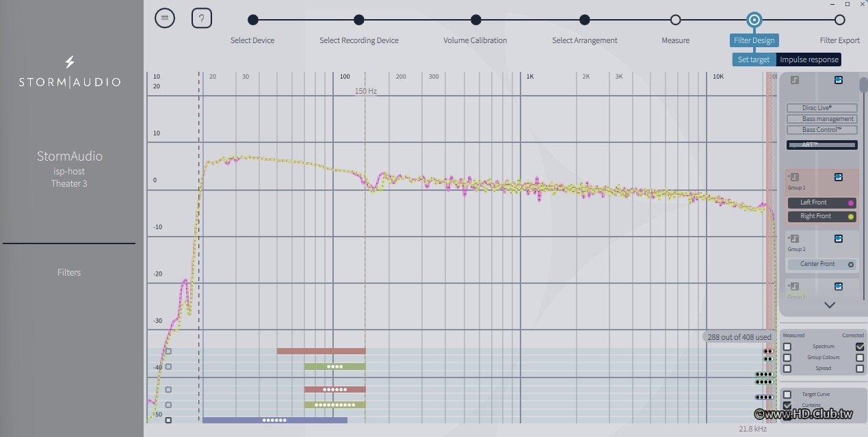Image resolution: width=868 pixels, height=437 pixels.
Task: Click the pink dot on Left Front
Action: pos(851,202)
